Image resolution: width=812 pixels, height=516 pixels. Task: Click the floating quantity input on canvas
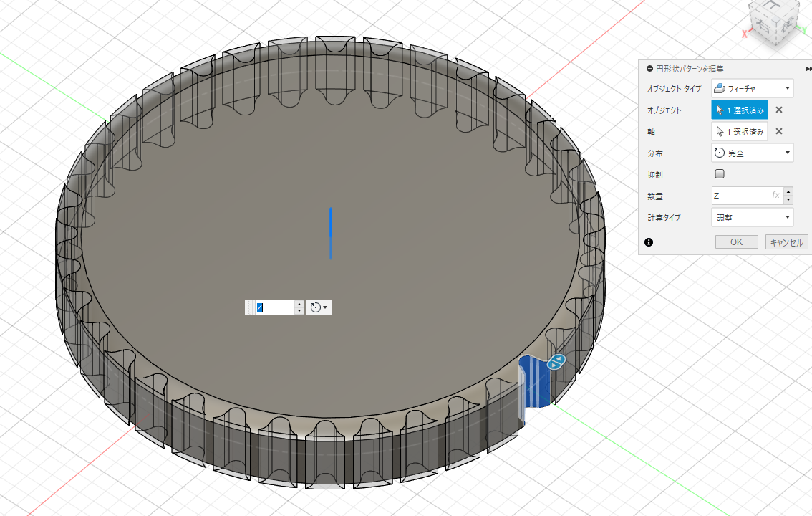[x=275, y=307]
